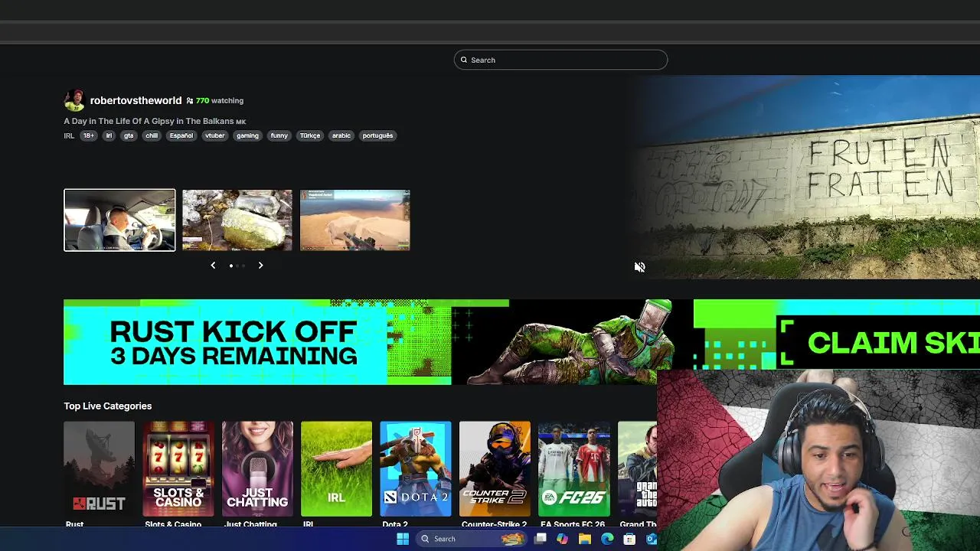Screen dimensions: 980x551
Task: Click the funny tag chip
Action: [279, 135]
